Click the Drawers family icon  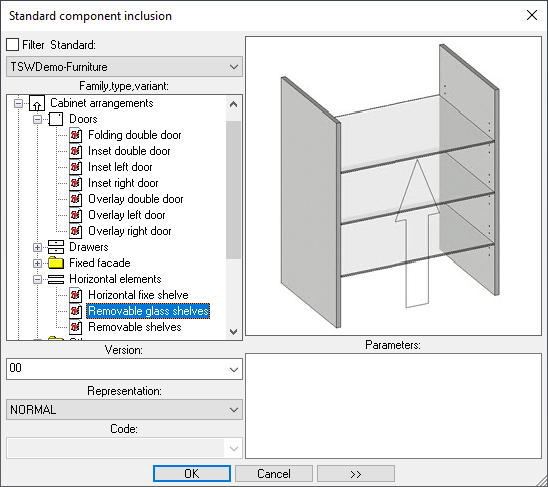(x=56, y=247)
